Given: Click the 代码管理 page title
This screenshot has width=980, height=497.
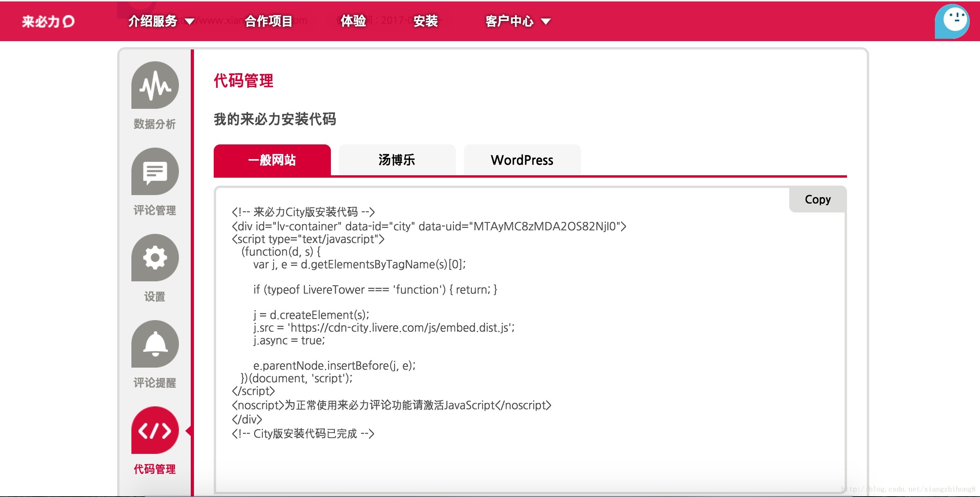Looking at the screenshot, I should coord(243,81).
